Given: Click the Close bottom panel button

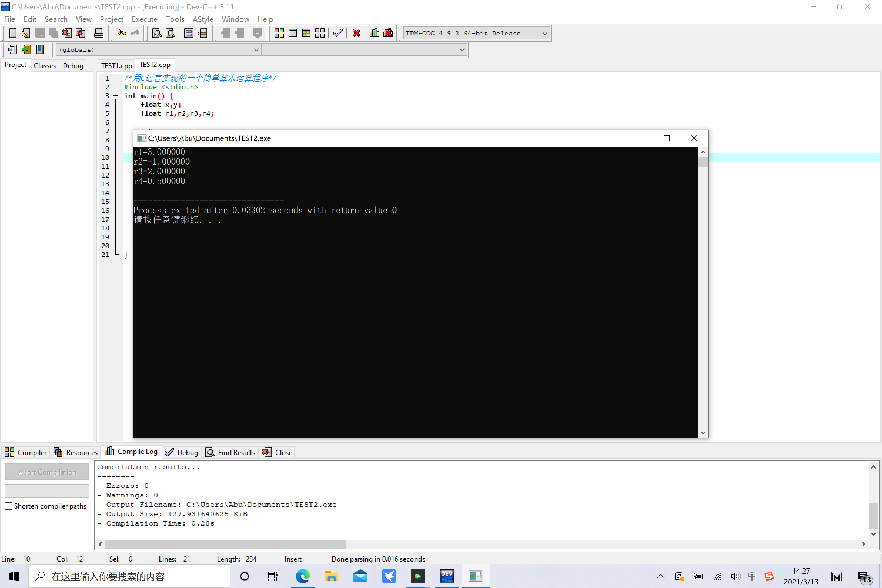Looking at the screenshot, I should [278, 452].
